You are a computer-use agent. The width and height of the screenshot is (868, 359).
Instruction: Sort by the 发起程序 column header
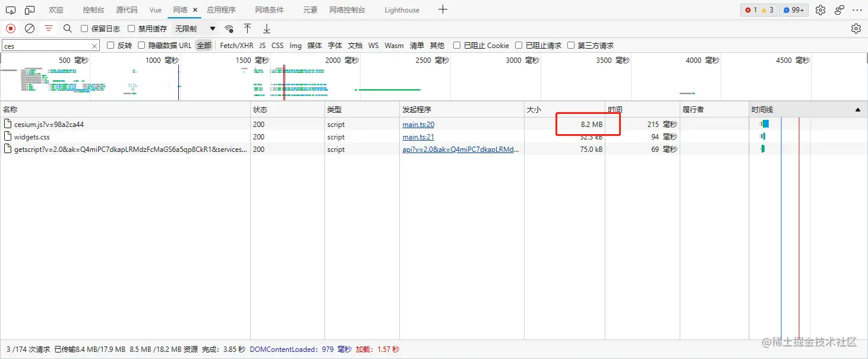(462, 110)
